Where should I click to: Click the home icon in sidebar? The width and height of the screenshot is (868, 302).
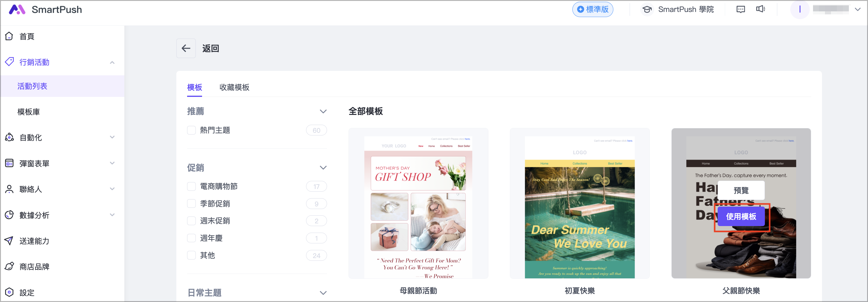click(x=10, y=36)
